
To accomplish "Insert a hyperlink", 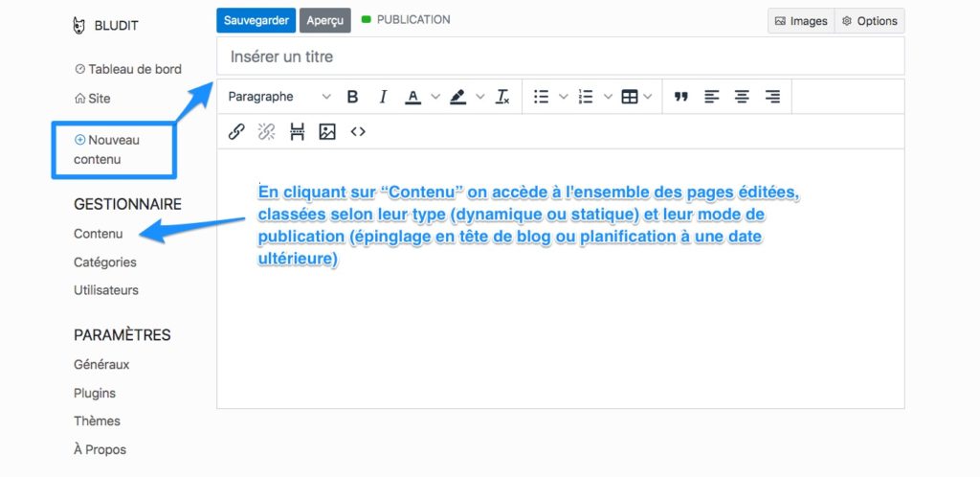I will [x=236, y=132].
